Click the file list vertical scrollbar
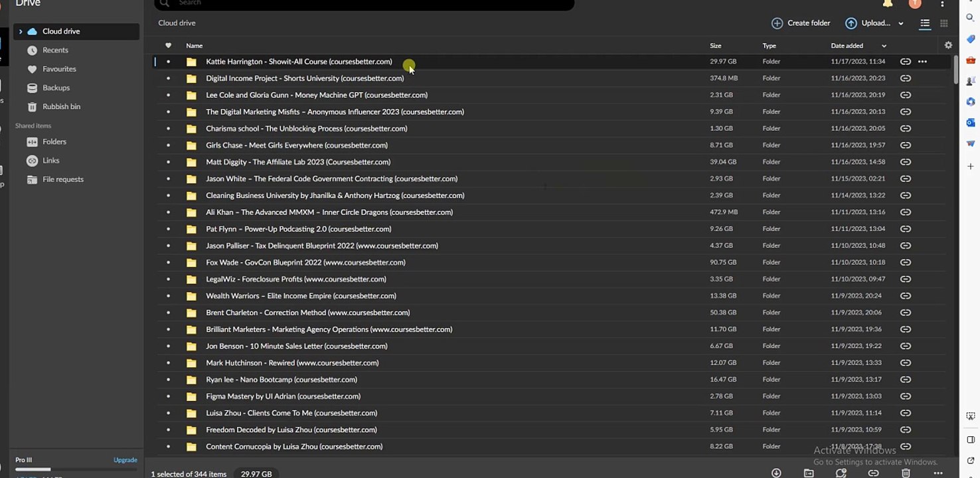 [955, 70]
